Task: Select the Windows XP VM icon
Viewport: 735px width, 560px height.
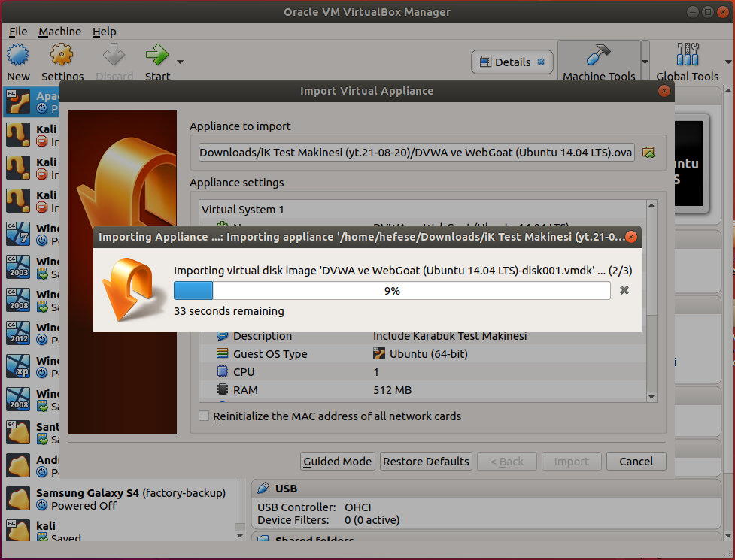Action: [x=18, y=366]
